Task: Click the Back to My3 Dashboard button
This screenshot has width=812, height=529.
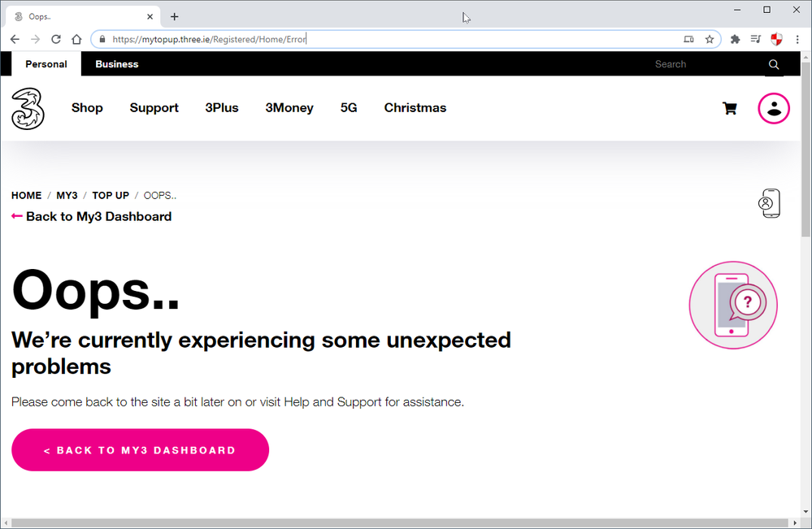Action: point(141,450)
